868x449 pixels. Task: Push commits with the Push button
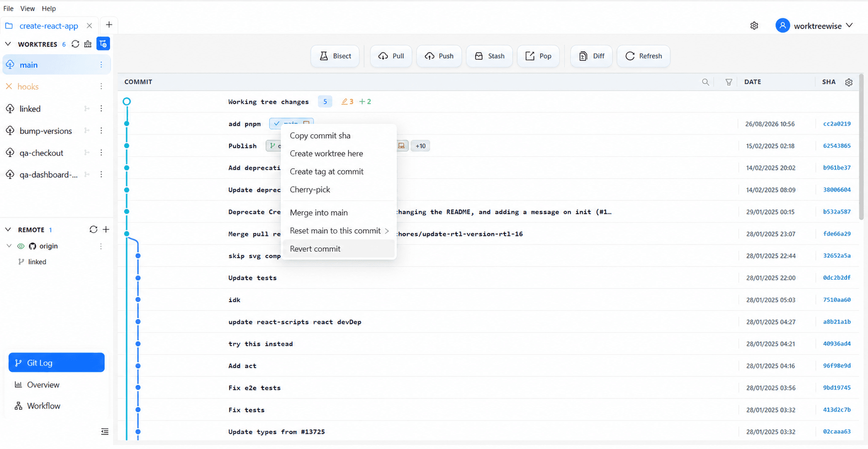[x=439, y=56]
